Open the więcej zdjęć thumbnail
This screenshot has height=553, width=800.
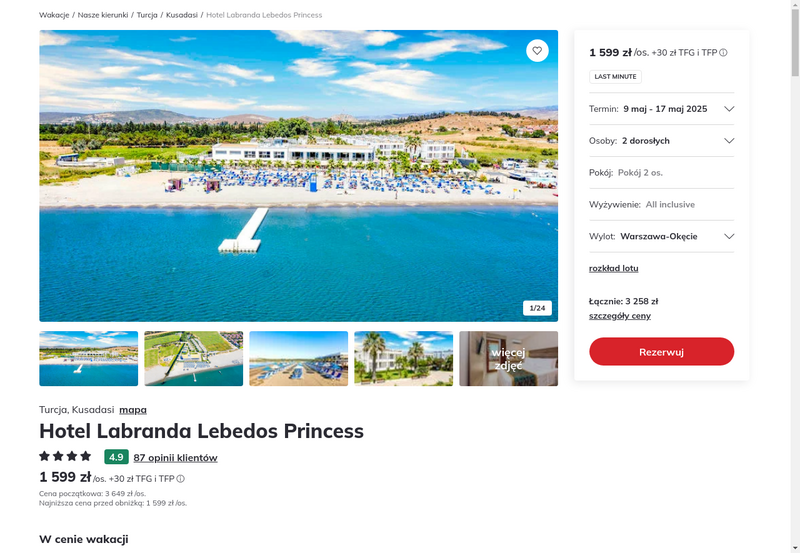click(509, 359)
